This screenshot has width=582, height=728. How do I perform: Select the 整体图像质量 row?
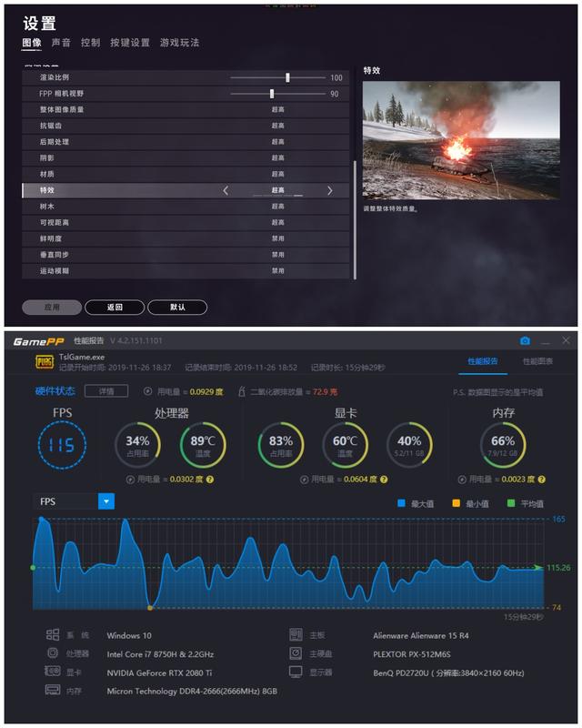pos(186,109)
